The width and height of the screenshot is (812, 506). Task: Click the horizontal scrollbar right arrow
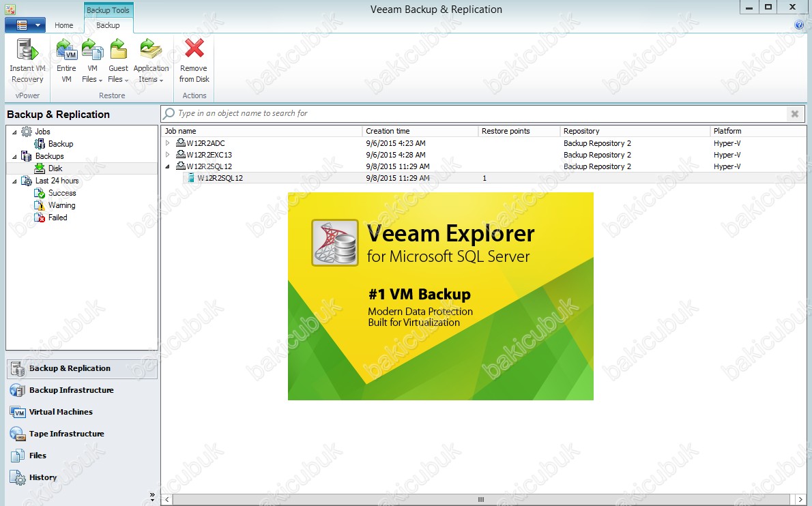click(800, 499)
